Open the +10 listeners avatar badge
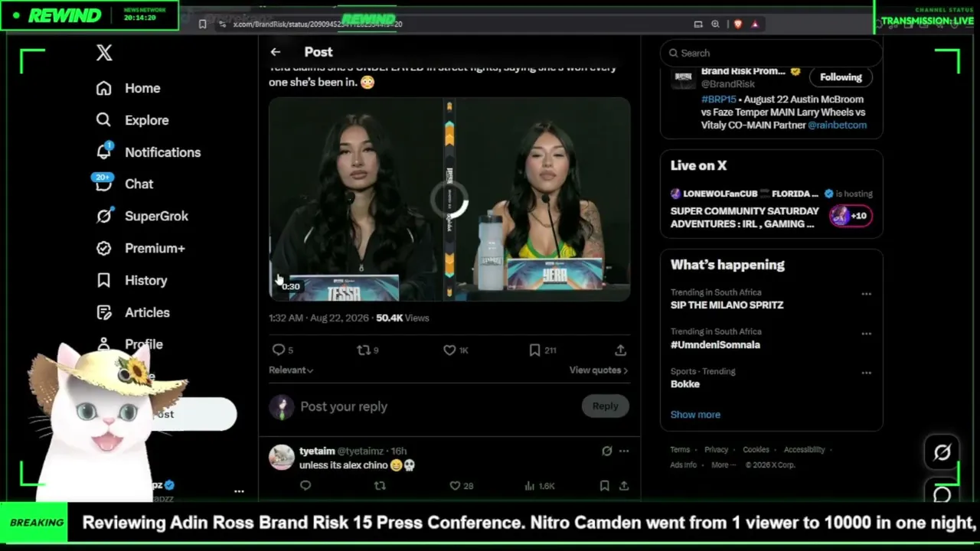The image size is (980, 551). [851, 216]
